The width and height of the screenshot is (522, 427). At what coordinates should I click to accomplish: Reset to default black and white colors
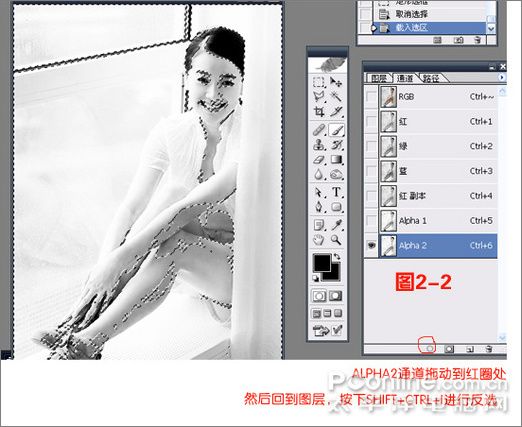[315, 278]
